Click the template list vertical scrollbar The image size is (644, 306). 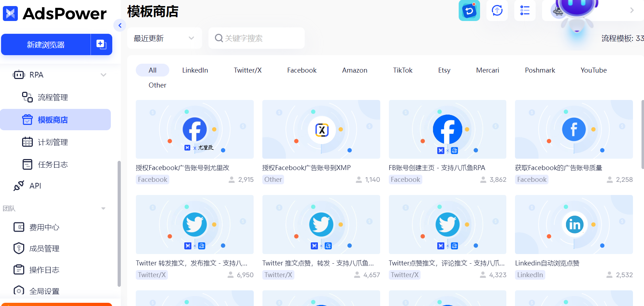point(642,134)
